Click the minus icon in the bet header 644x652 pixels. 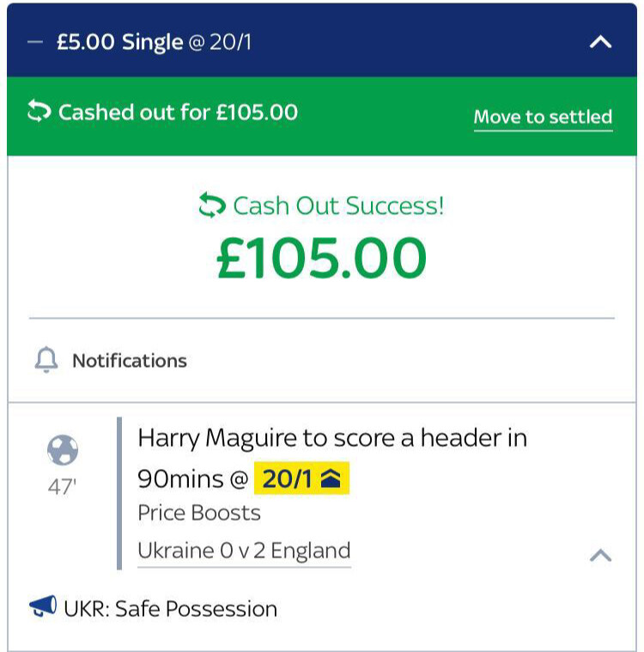pyautogui.click(x=35, y=42)
